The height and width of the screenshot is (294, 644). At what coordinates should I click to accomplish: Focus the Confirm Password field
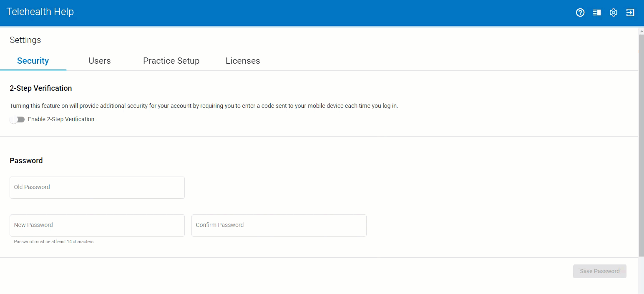pos(279,225)
